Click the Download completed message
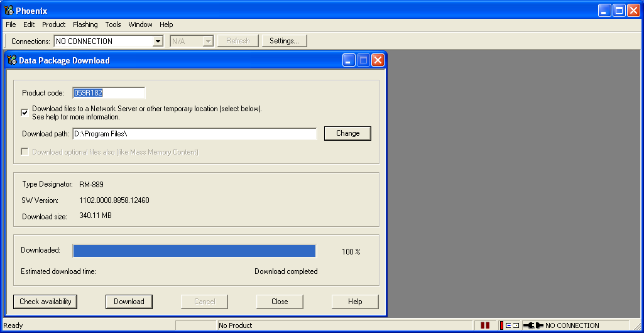Viewport: 644px width, 333px height. point(286,271)
